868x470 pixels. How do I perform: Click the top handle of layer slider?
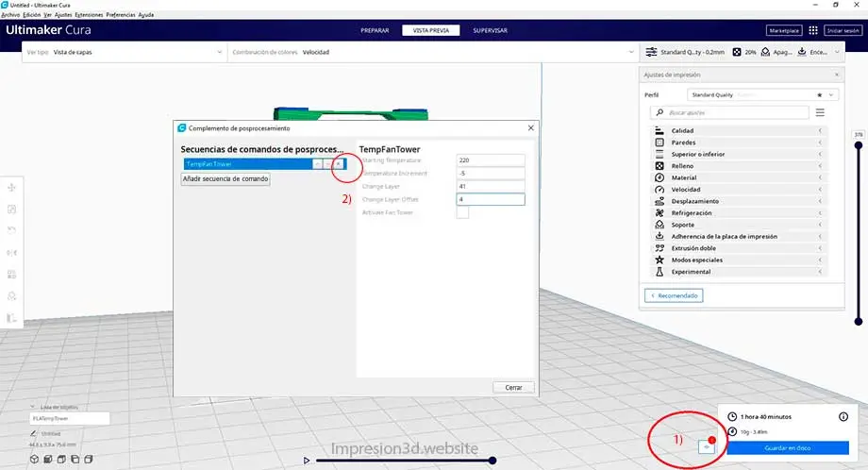coord(859,145)
